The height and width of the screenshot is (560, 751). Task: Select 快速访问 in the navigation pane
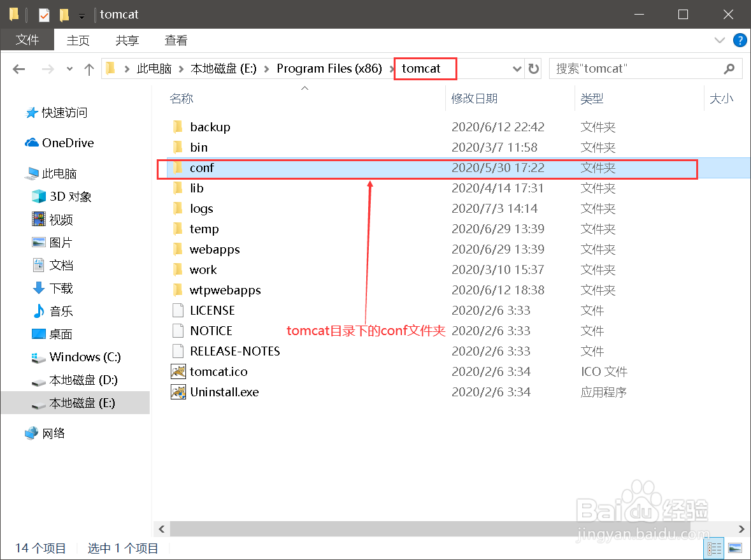(x=57, y=113)
